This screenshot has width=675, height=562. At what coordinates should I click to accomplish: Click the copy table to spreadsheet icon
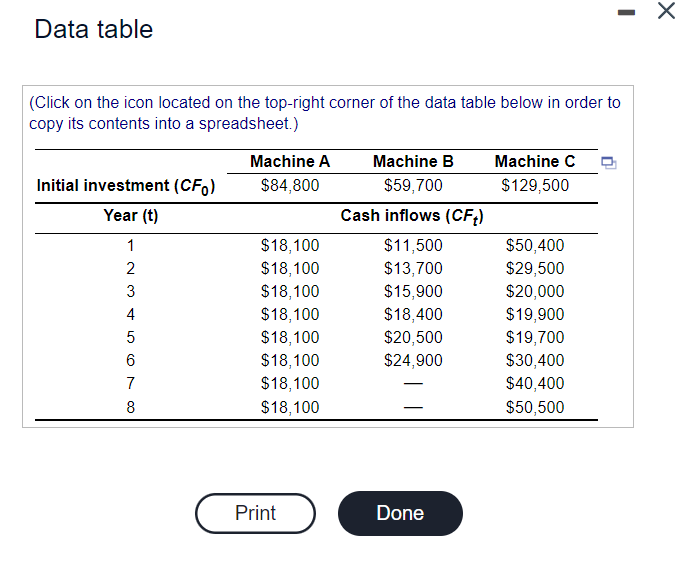point(607,163)
